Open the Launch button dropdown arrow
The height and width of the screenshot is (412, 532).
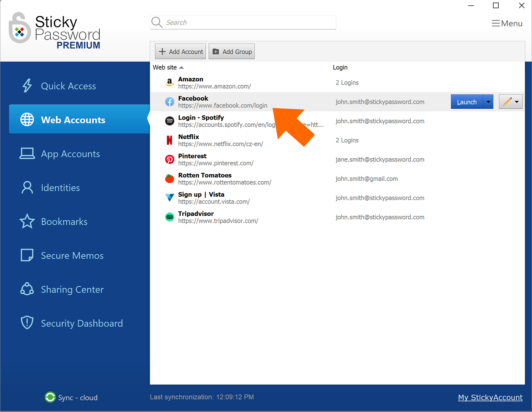(489, 102)
